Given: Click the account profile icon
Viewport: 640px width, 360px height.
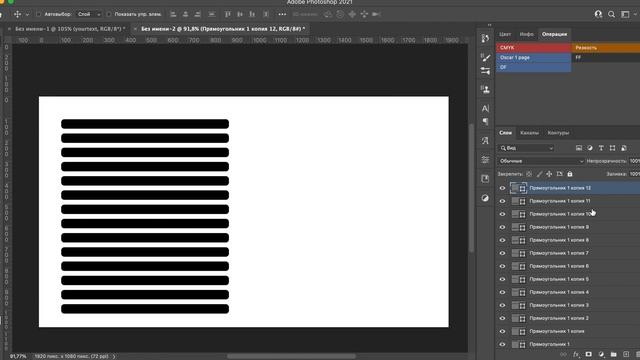Looking at the screenshot, I should click(598, 14).
